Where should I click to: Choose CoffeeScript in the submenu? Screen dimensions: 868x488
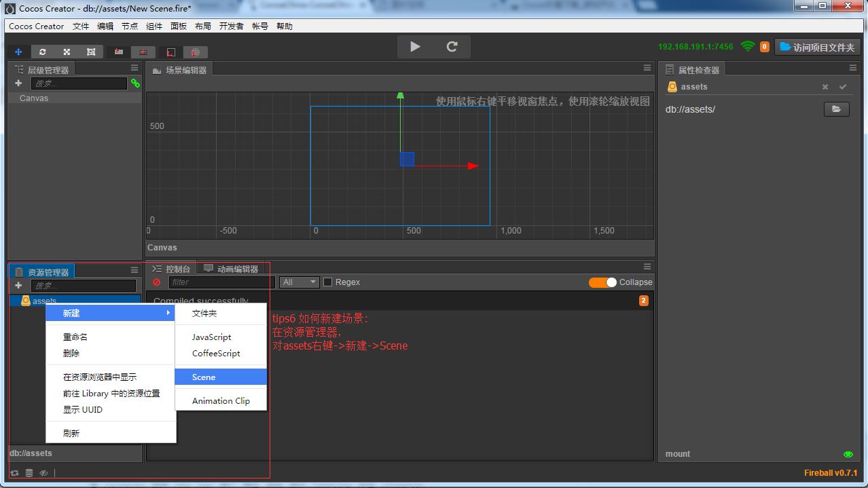coord(221,354)
